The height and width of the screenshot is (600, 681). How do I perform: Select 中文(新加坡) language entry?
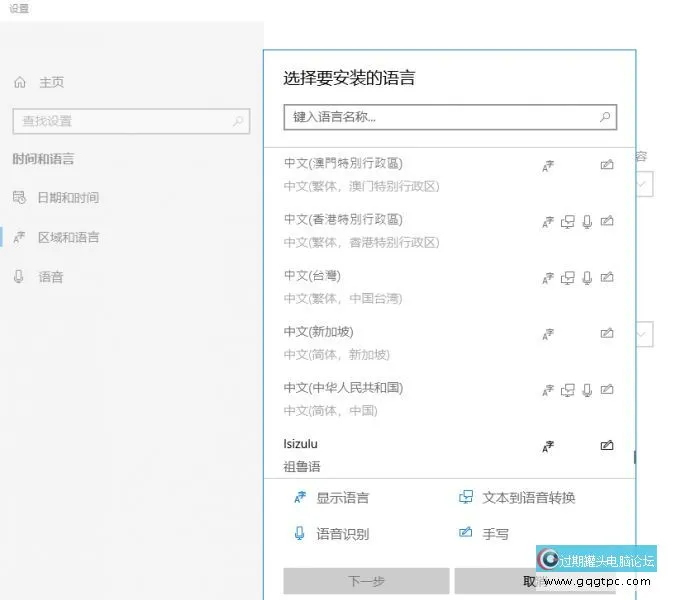[449, 343]
